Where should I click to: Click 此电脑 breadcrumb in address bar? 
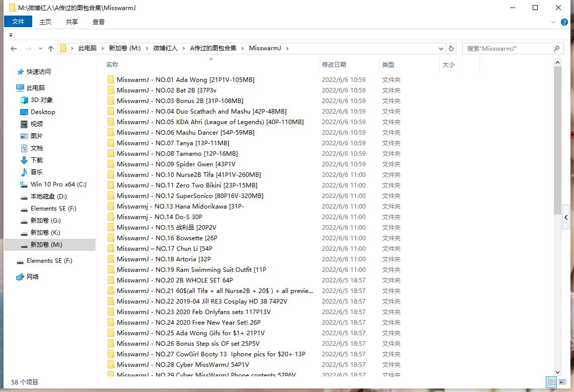[87, 48]
